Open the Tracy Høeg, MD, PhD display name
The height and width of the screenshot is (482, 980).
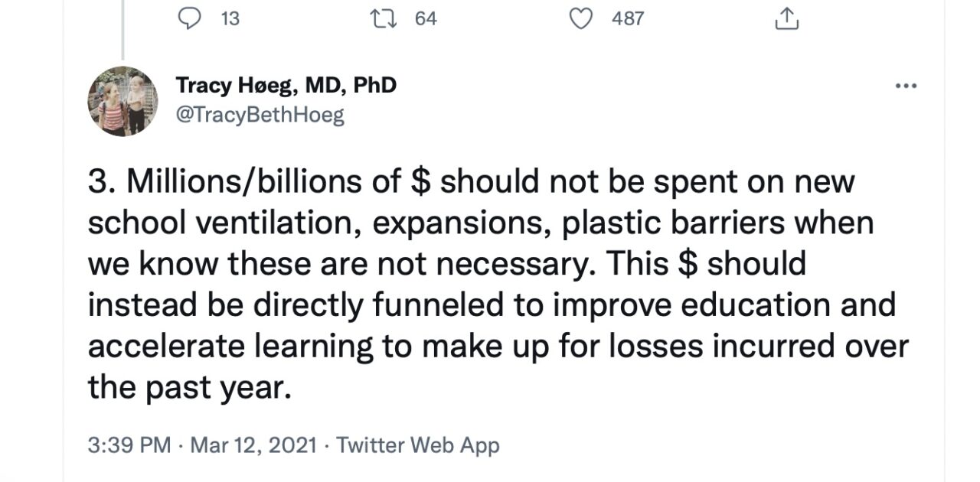tap(286, 85)
